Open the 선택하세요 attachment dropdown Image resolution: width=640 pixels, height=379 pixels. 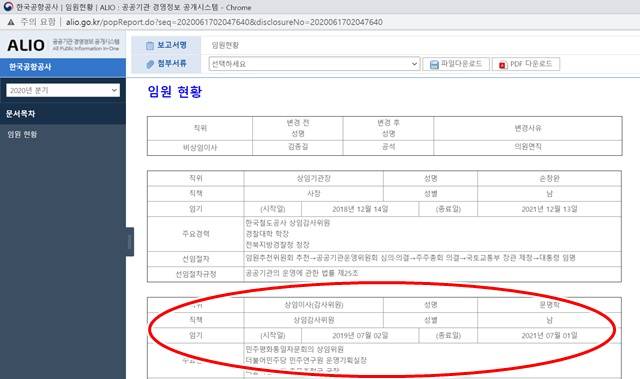point(314,64)
